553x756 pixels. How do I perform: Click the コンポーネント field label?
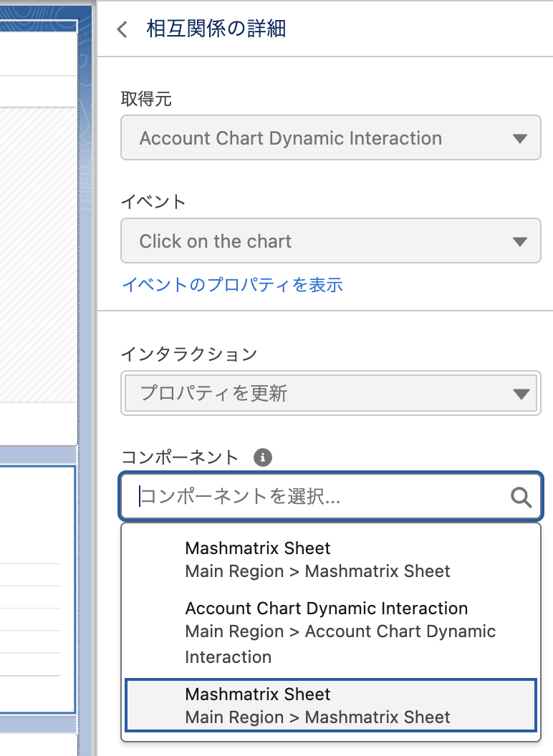click(x=179, y=457)
